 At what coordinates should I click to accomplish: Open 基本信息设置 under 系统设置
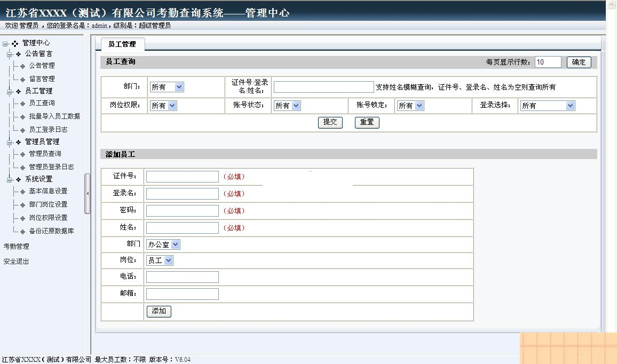[23, 191]
